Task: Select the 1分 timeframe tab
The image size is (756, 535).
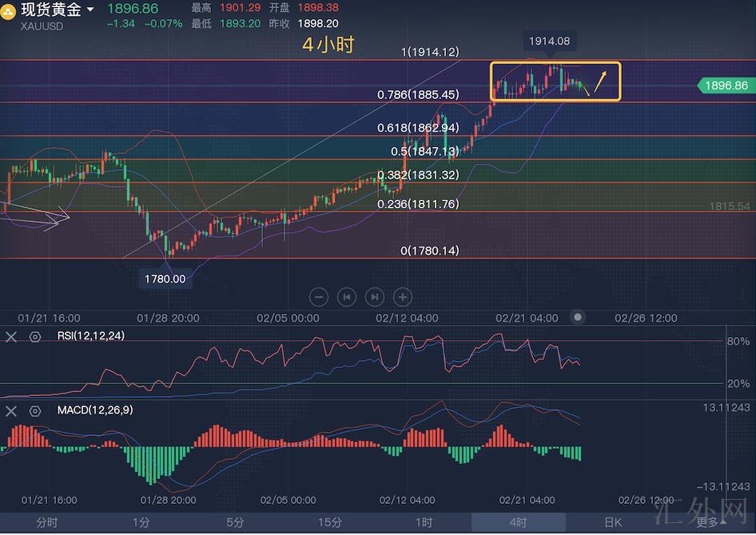Action: [x=141, y=523]
